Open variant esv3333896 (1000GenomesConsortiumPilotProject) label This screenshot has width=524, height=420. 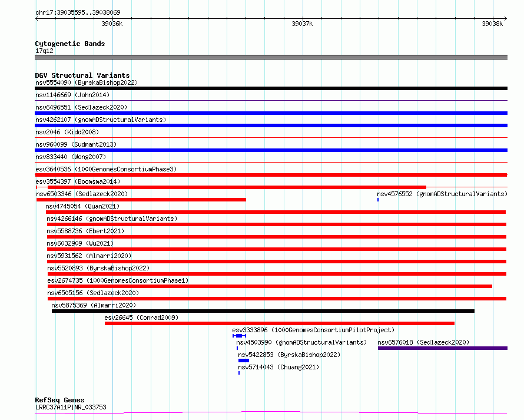click(x=313, y=330)
